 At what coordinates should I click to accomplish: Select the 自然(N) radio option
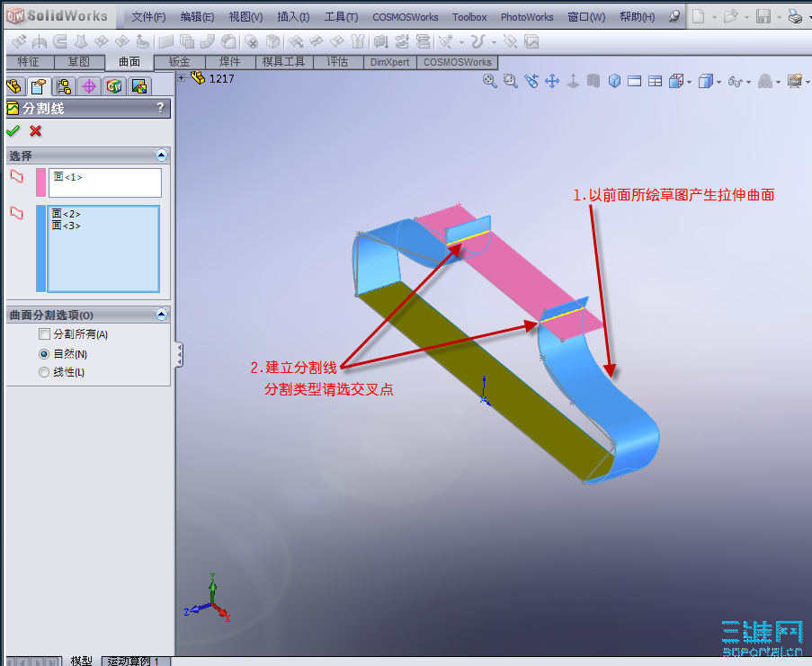click(x=44, y=354)
